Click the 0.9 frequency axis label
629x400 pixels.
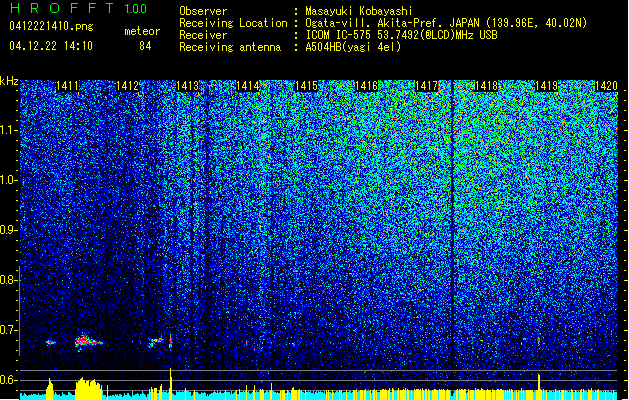[9, 230]
